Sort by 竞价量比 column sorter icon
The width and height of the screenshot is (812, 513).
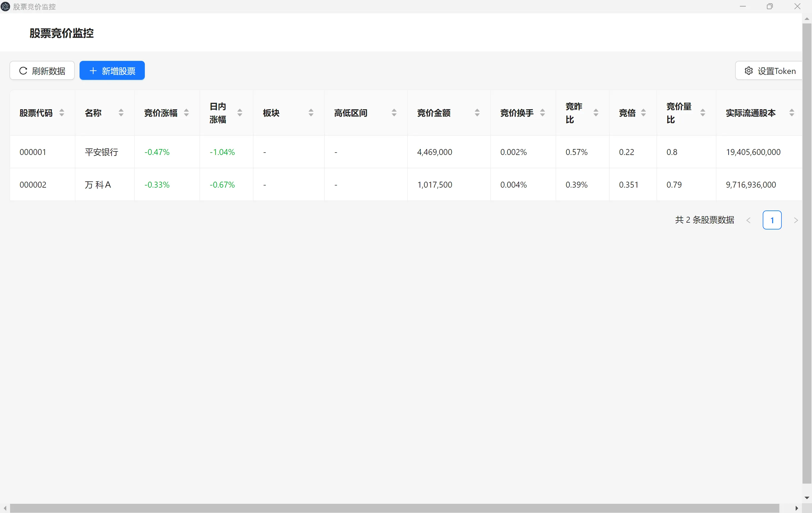pyautogui.click(x=703, y=113)
